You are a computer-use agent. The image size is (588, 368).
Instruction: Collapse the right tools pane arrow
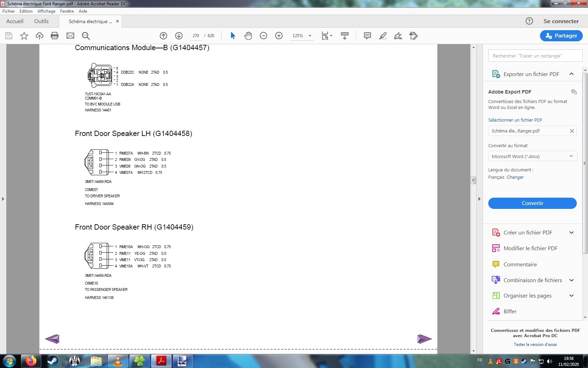pyautogui.click(x=479, y=199)
